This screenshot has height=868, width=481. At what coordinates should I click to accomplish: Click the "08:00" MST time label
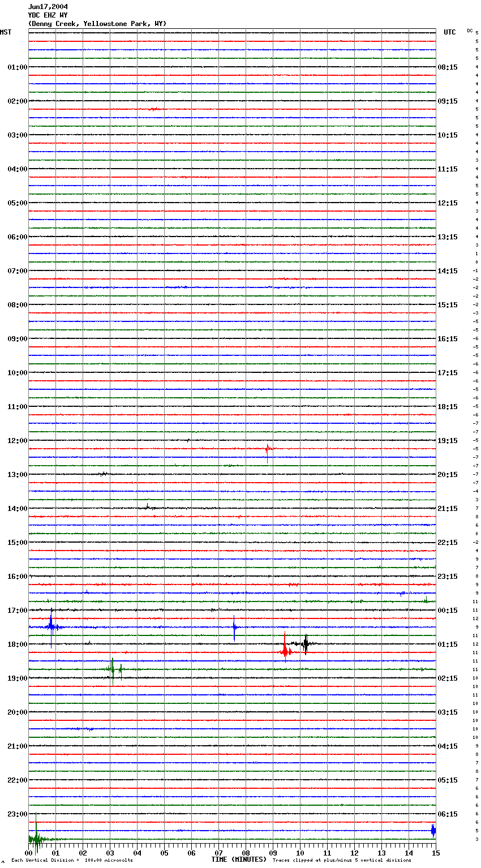coord(18,305)
